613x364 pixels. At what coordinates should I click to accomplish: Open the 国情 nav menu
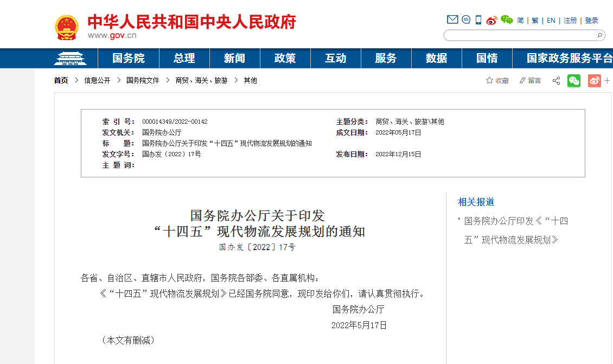pyautogui.click(x=487, y=58)
